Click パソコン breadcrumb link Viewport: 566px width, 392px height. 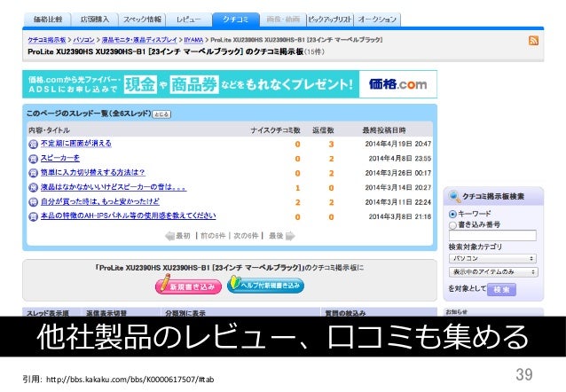(83, 40)
